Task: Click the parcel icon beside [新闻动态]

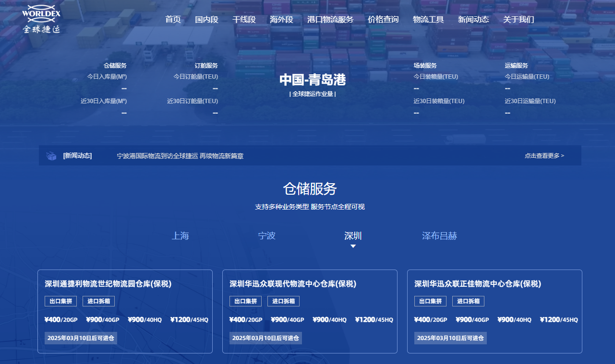Action: coord(51,155)
